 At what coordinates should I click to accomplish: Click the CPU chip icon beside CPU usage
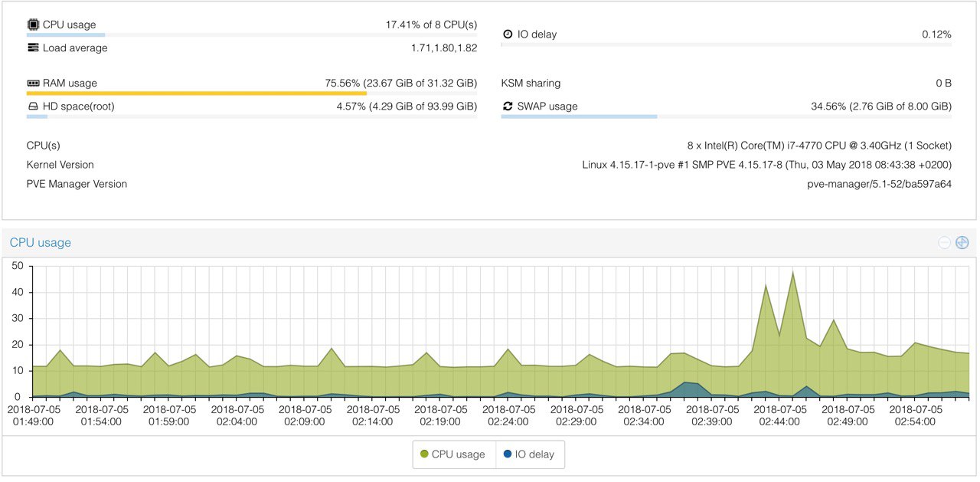(33, 25)
